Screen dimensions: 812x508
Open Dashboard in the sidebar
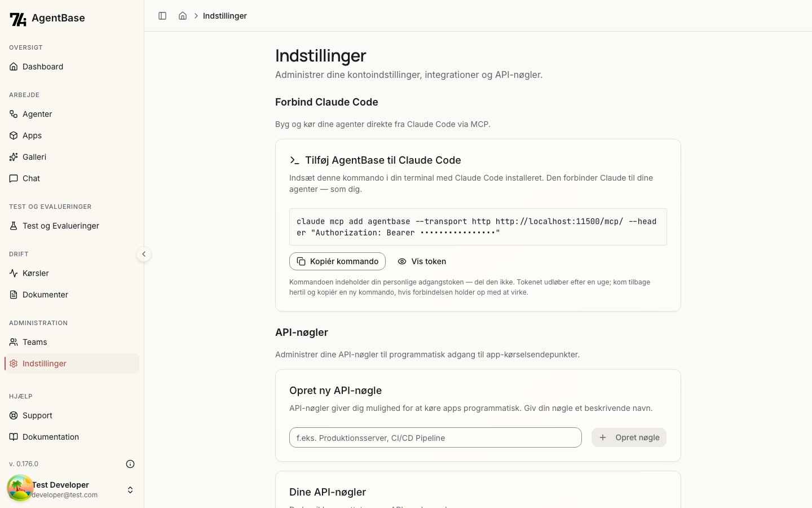(72, 67)
